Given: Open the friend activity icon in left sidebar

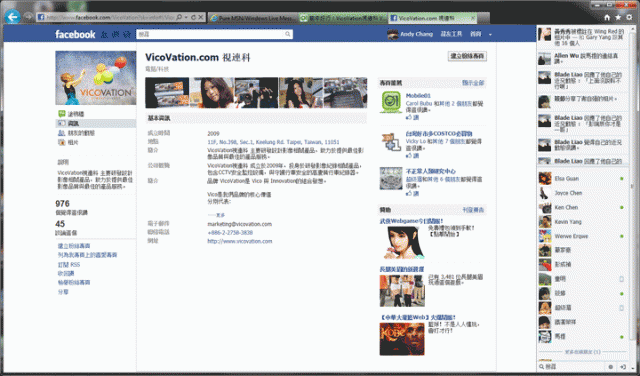Looking at the screenshot, I should 62,133.
